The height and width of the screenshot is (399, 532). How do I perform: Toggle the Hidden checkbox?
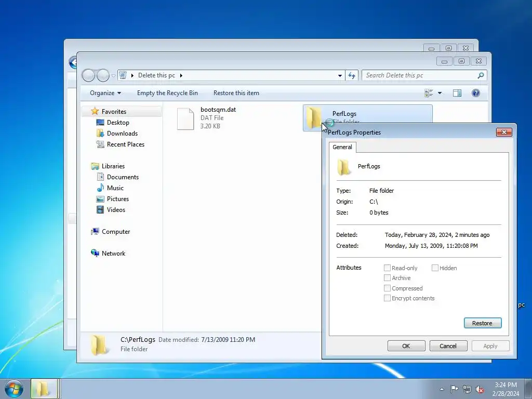(435, 268)
